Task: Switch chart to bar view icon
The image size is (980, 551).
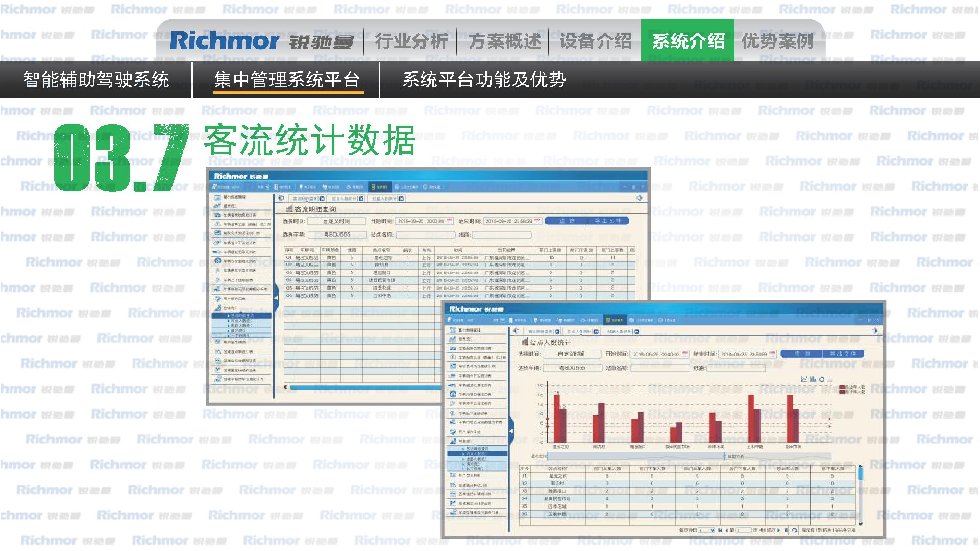Action: (813, 379)
